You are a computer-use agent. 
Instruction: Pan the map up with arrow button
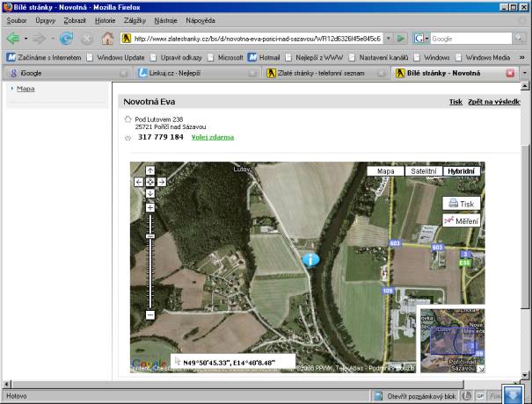click(149, 171)
